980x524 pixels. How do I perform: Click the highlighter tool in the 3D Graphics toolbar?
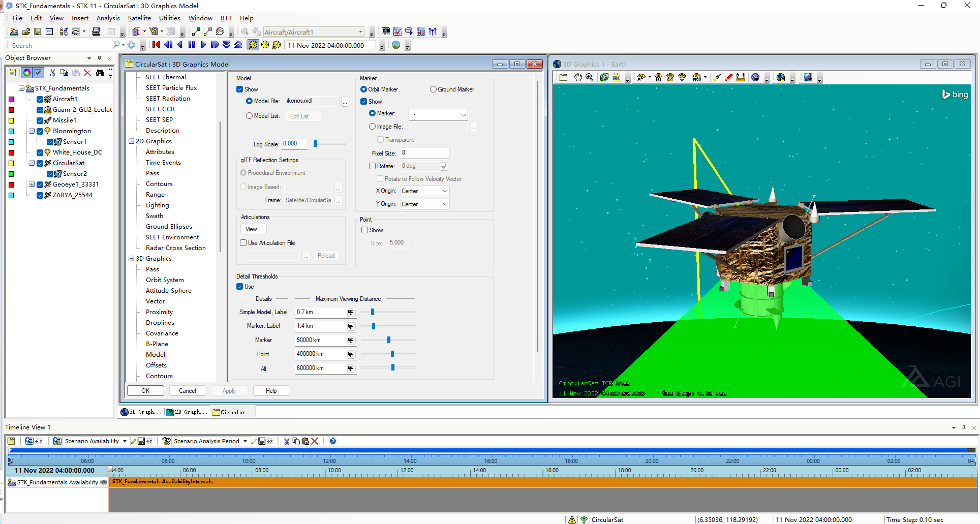pos(717,77)
